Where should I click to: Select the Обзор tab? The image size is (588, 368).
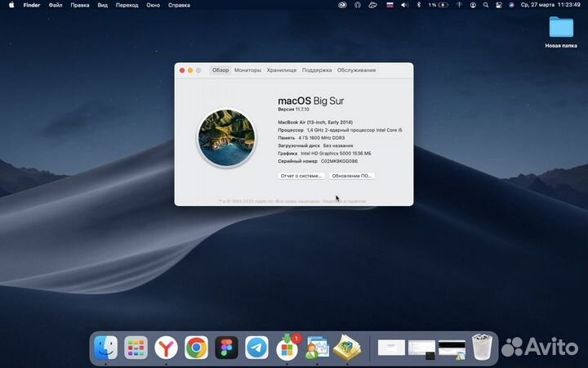pos(220,70)
